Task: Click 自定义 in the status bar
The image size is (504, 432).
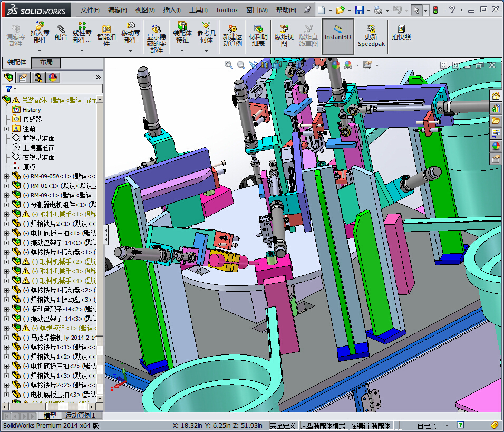Action: pos(427,426)
